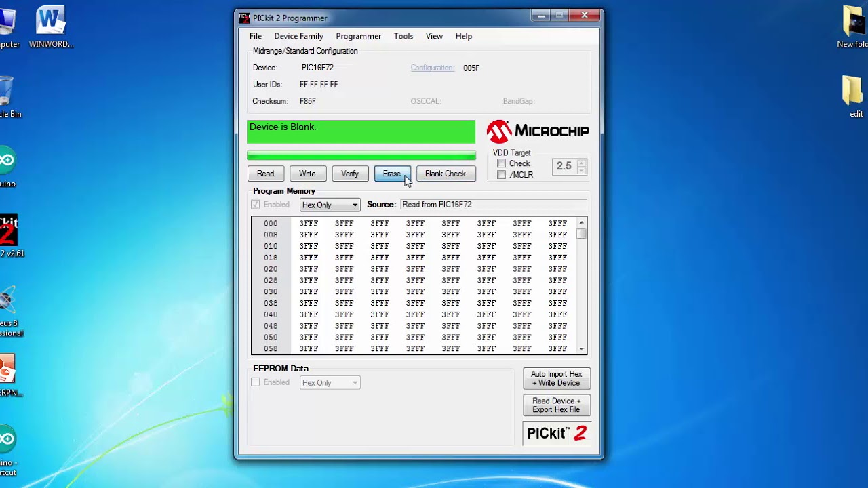Viewport: 868px width, 488px height.
Task: Click Read Device + Export Hex File
Action: click(557, 405)
